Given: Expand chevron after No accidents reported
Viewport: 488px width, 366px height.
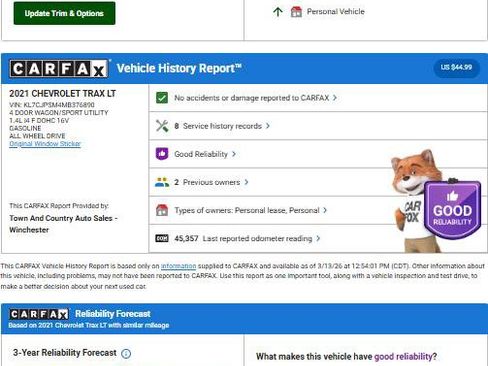Looking at the screenshot, I should click(335, 98).
